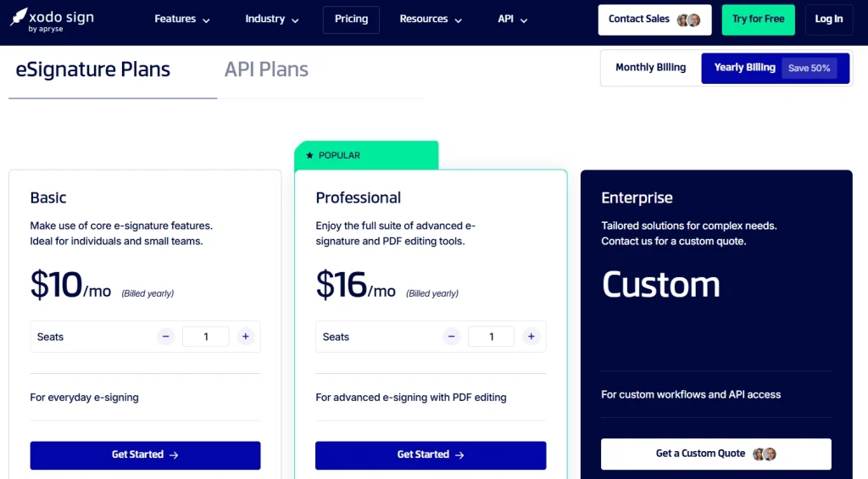Viewport: 868px width, 479px height.
Task: Increase seats on the Professional plan
Action: [x=531, y=337]
